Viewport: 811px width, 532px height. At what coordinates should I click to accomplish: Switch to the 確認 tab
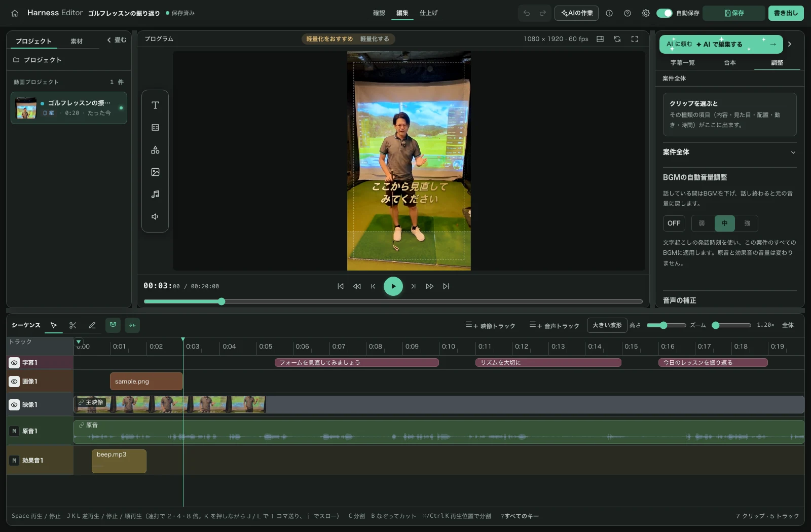tap(379, 13)
